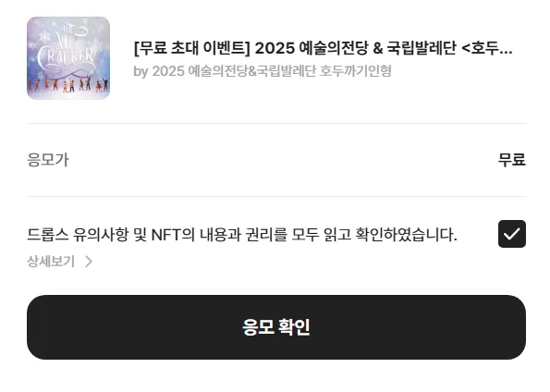Image resolution: width=550 pixels, height=392 pixels.
Task: Click the 응모 확인 button
Action: point(276,327)
